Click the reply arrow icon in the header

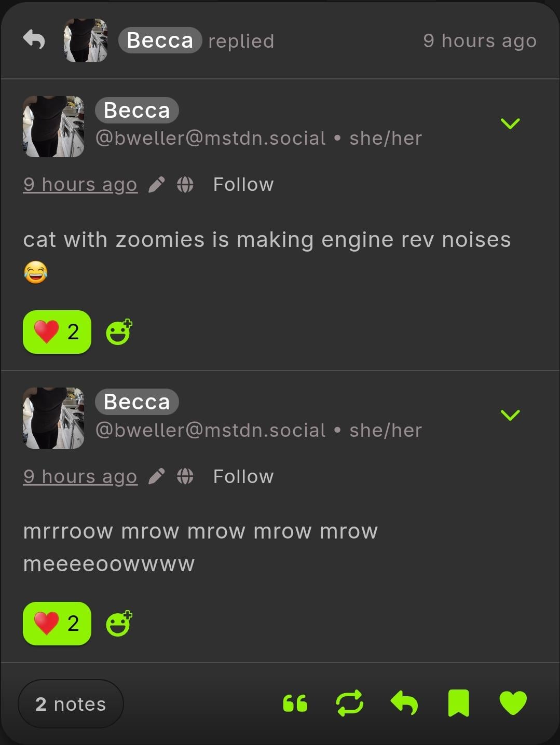(x=34, y=39)
